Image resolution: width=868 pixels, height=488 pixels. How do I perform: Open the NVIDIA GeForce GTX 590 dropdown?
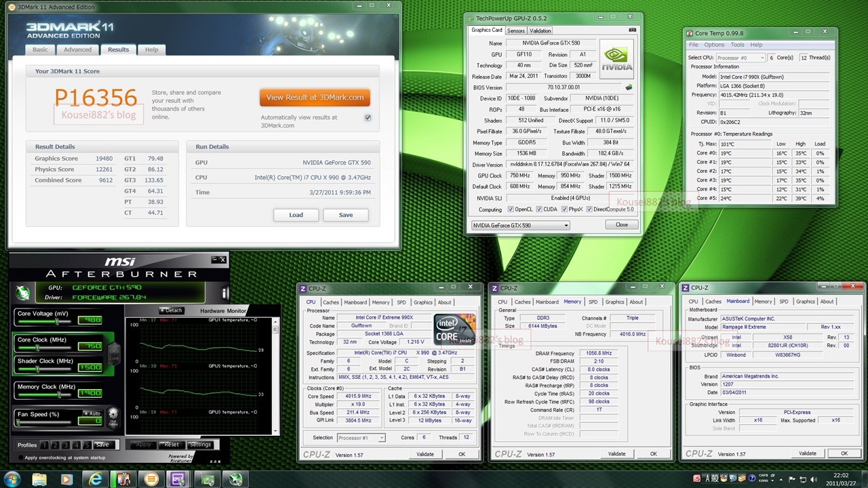520,225
